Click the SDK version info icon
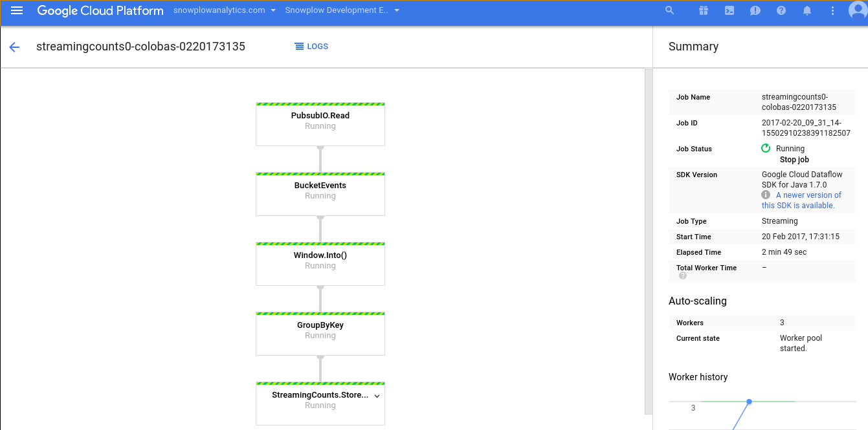The height and width of the screenshot is (430, 868). (766, 195)
